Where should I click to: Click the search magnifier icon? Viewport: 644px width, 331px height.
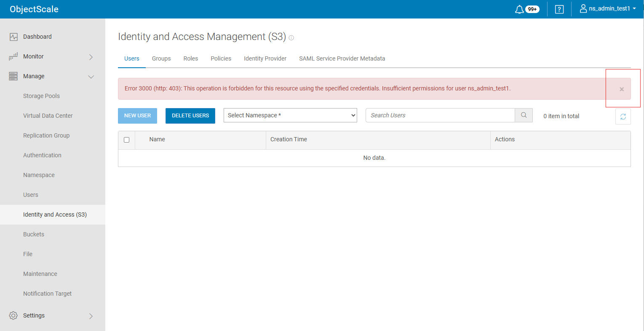(524, 115)
